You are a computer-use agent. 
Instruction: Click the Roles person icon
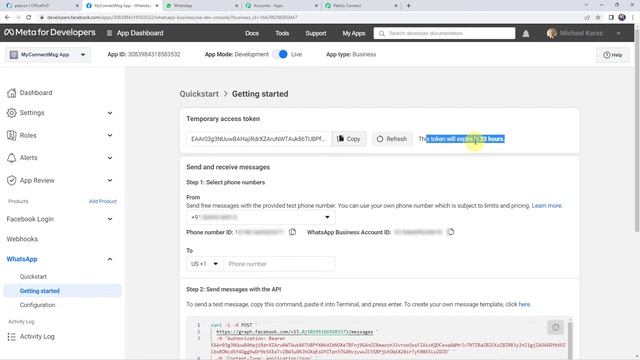[11, 135]
